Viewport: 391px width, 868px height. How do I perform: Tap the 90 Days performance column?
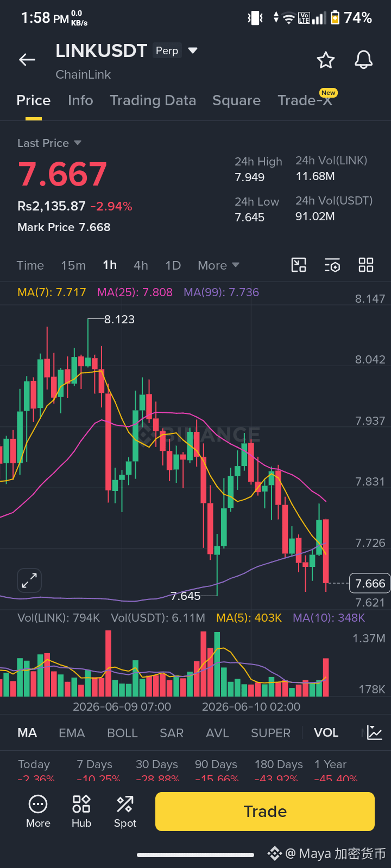(217, 770)
